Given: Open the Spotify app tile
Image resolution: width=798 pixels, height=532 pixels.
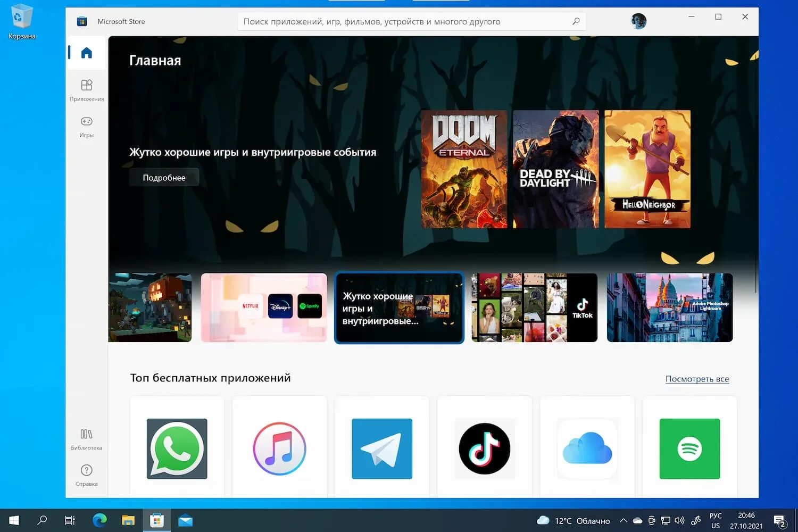Looking at the screenshot, I should click(689, 448).
